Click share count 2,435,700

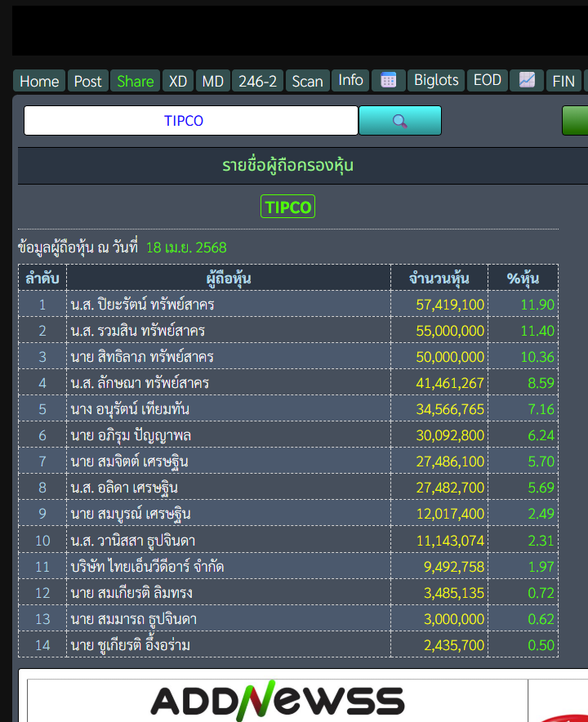click(453, 645)
